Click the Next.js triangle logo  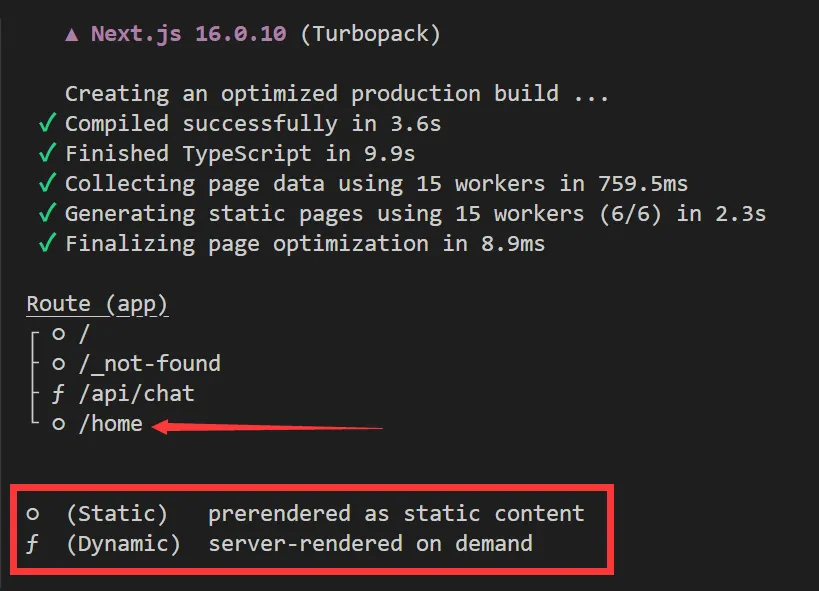point(72,34)
